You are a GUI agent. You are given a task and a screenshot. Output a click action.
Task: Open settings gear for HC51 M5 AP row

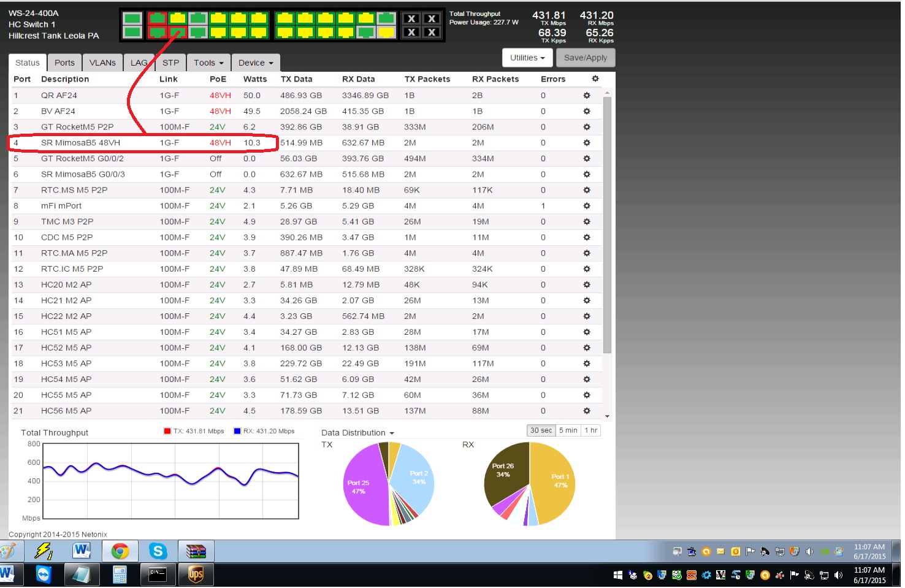coord(587,332)
